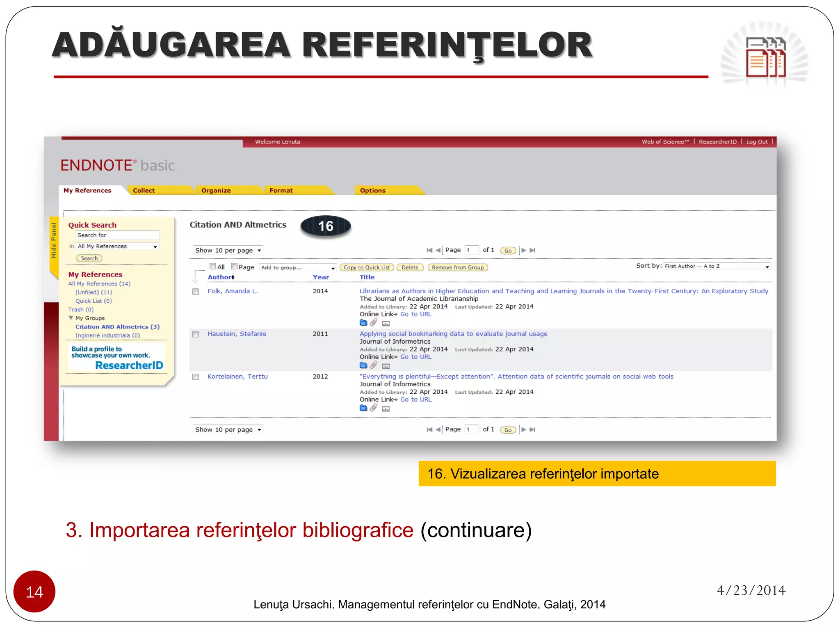The image size is (840, 630).
Task: Click the Copy to Quick List button
Action: click(367, 267)
